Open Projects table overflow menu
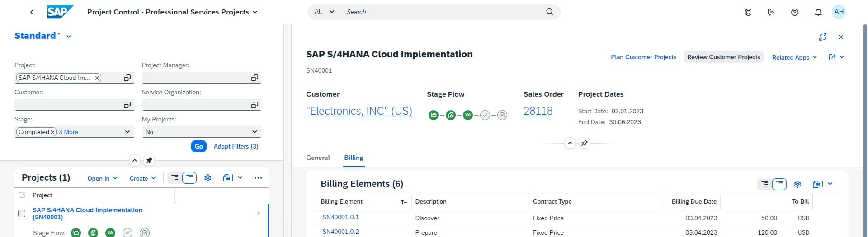 click(x=258, y=178)
